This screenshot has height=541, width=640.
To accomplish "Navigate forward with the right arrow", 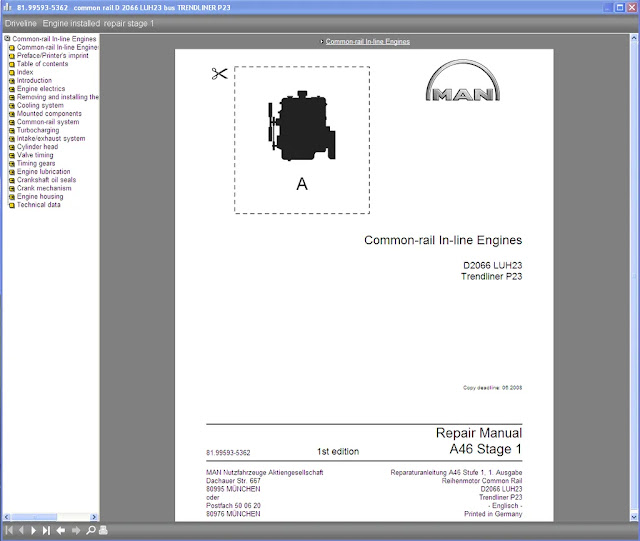I will click(76, 530).
